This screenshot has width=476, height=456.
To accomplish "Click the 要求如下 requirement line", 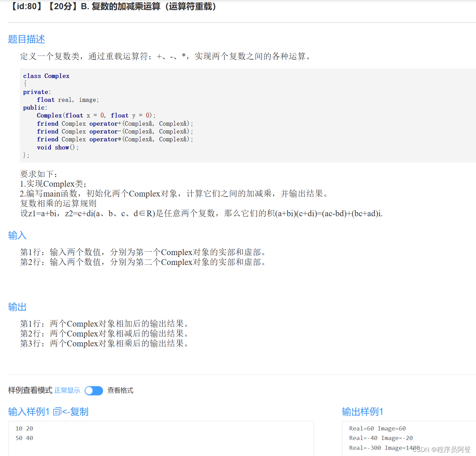I will [39, 174].
